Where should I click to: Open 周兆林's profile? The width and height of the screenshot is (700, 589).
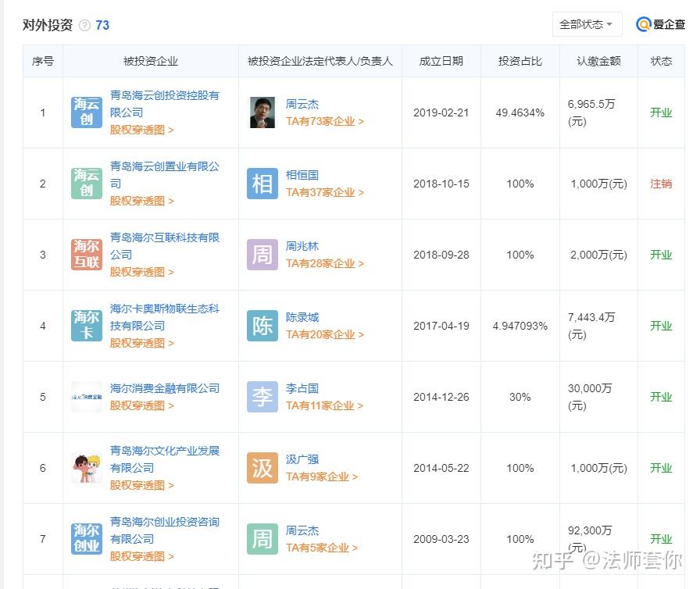click(x=302, y=246)
